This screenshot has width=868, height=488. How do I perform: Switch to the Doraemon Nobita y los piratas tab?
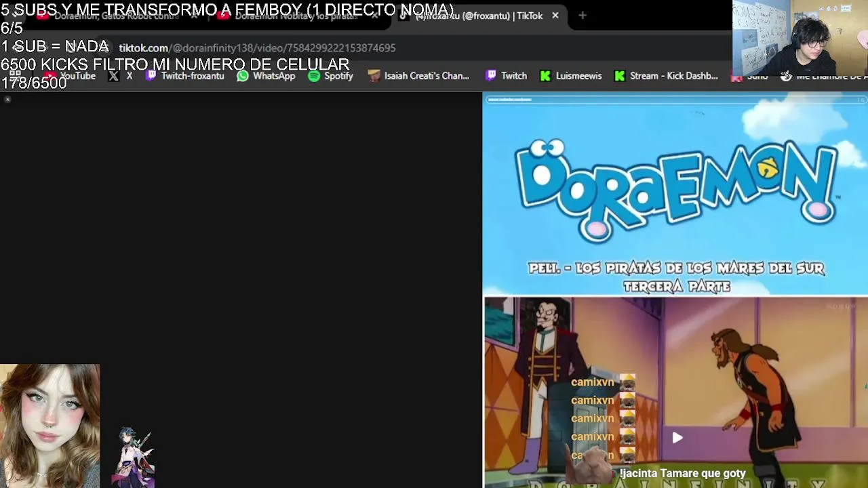pyautogui.click(x=295, y=16)
